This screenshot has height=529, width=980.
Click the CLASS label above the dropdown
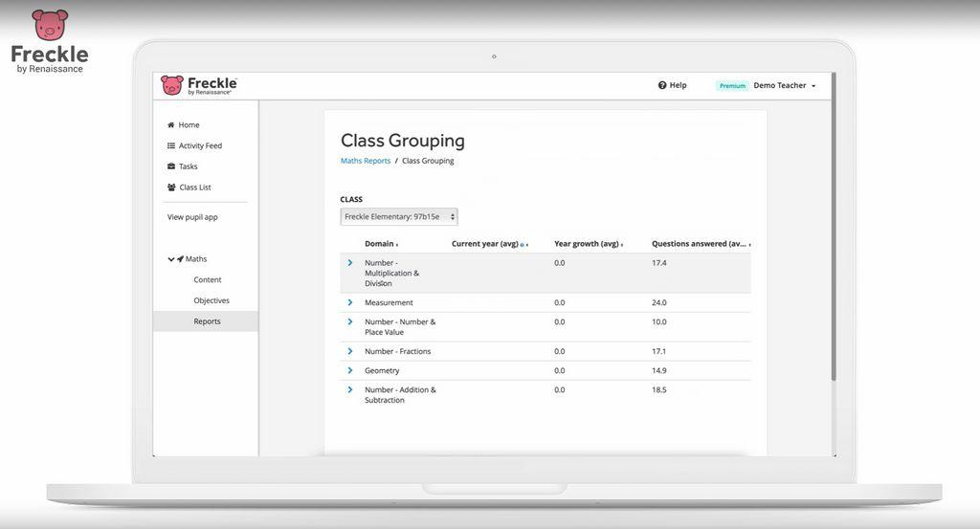[351, 199]
